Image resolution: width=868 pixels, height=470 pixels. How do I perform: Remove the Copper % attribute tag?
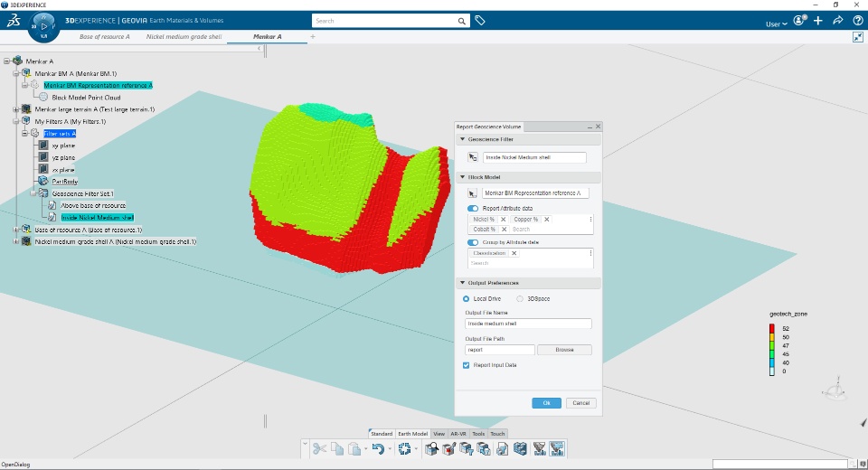click(x=546, y=220)
